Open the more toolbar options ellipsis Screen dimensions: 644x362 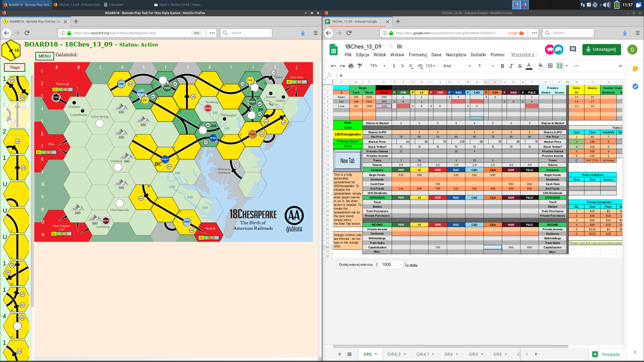click(576, 66)
